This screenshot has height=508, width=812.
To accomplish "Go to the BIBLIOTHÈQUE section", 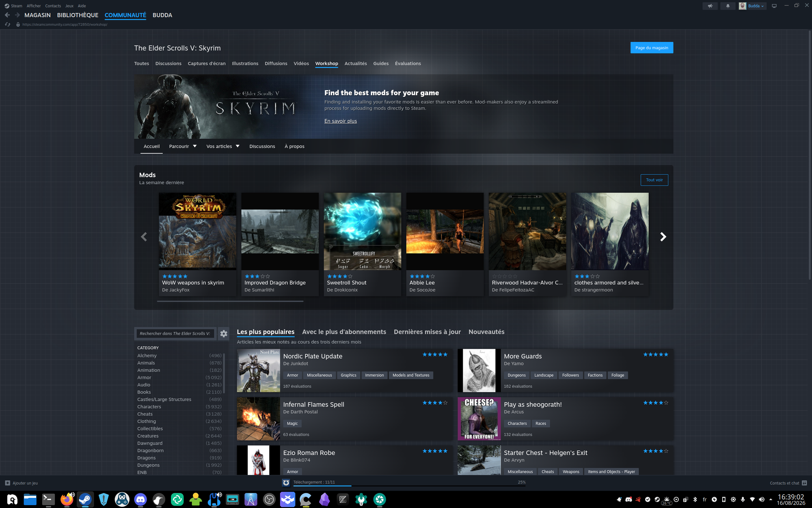I will click(x=78, y=15).
